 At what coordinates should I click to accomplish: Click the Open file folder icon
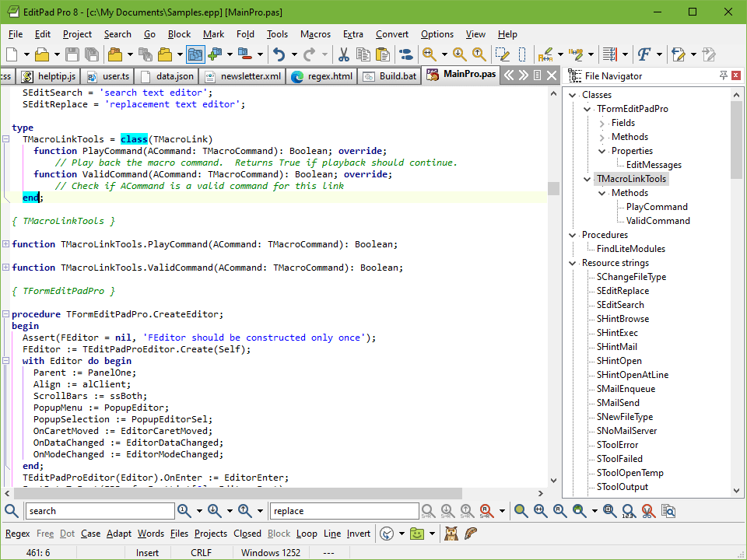[42, 54]
